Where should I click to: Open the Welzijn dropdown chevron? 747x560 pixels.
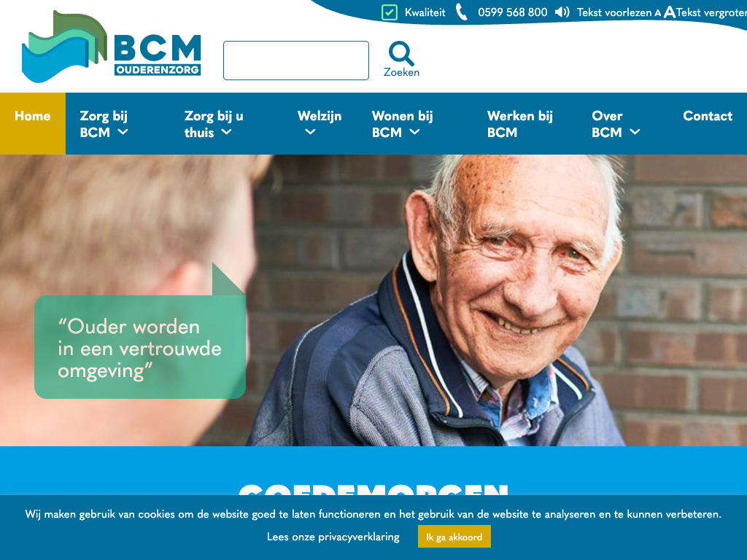point(310,132)
